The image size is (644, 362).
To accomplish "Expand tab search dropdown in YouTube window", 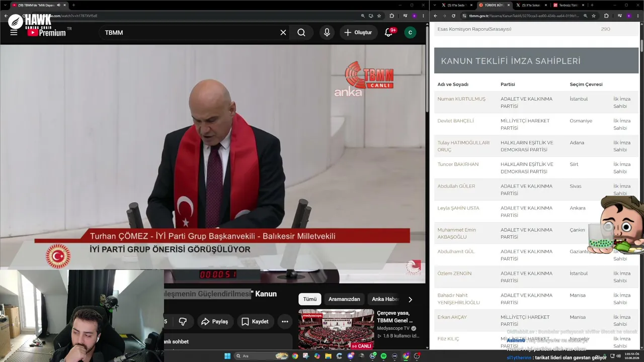I will (x=5, y=5).
